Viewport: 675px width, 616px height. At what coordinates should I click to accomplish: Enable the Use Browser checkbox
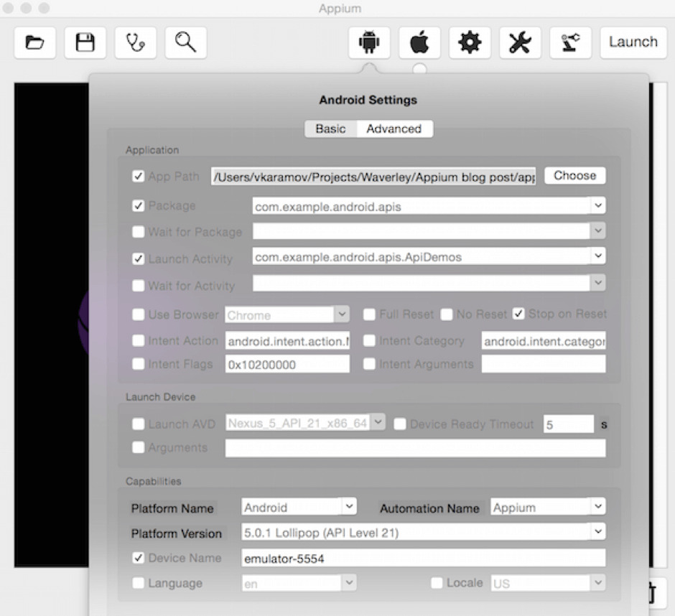point(138,314)
